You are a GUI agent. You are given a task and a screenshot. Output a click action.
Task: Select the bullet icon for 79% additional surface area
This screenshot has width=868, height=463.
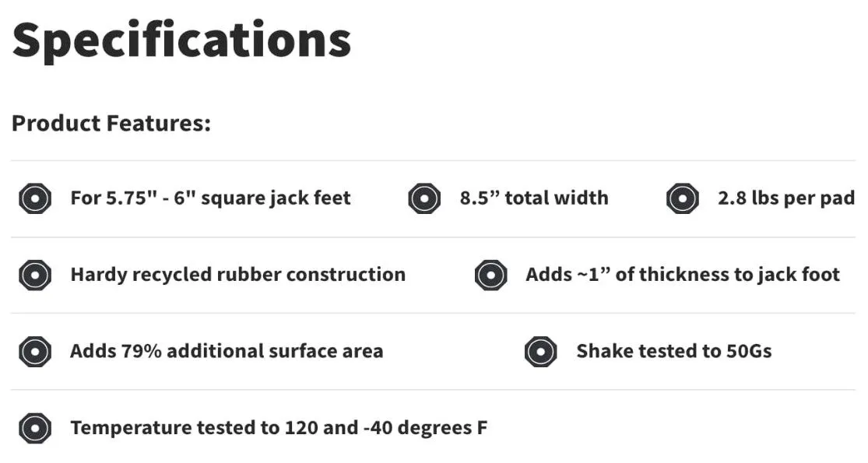[x=35, y=352]
